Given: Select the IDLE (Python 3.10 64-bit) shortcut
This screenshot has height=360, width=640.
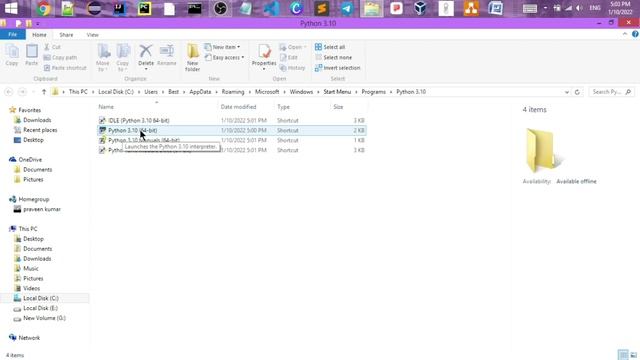Looking at the screenshot, I should coord(231,120).
